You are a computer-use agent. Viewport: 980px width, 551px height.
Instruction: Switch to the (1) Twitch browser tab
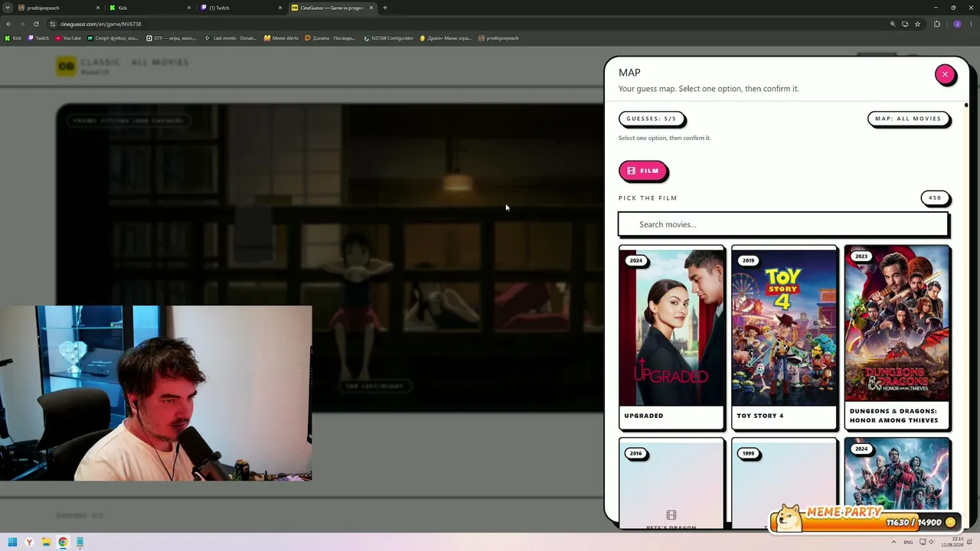pos(240,8)
